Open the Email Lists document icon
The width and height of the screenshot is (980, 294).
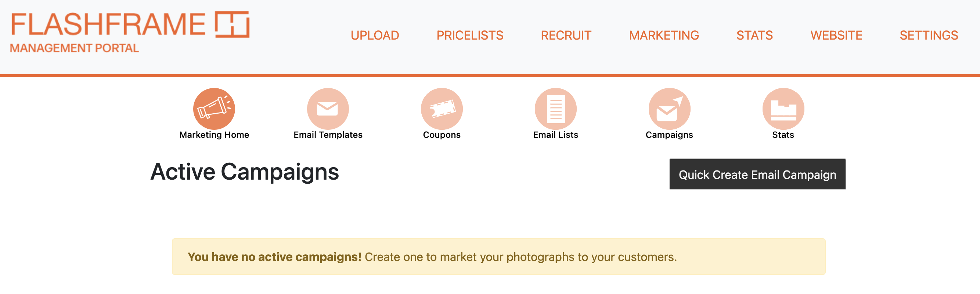point(555,109)
